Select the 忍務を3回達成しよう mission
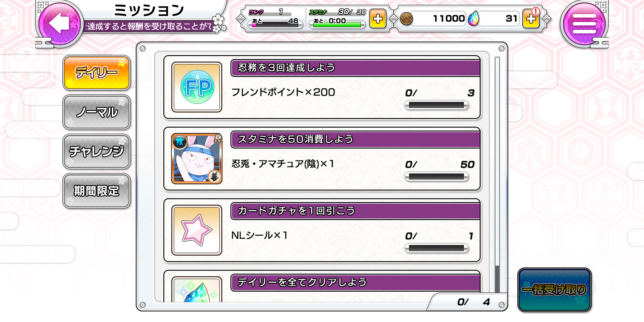644x322 pixels. 322,87
